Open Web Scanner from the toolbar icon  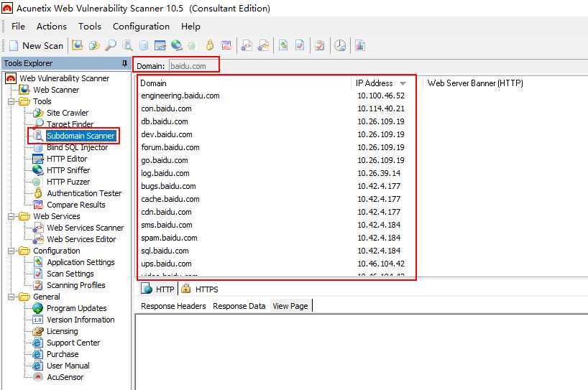click(77, 46)
